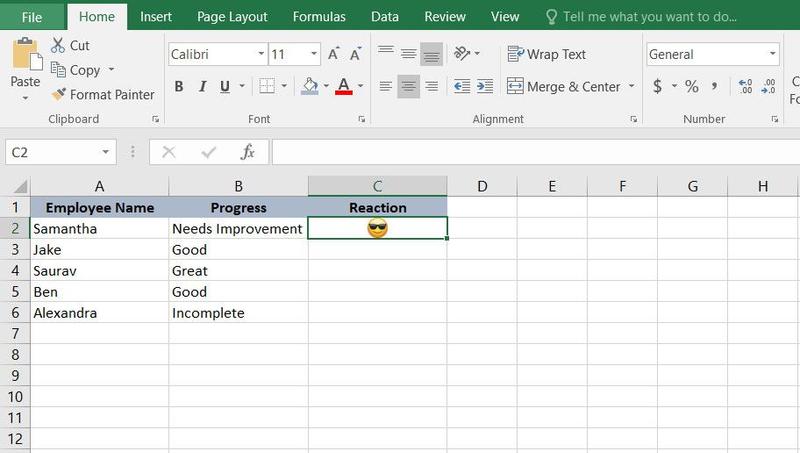Screen dimensions: 800x453
Task: Click the formula bar input
Action: (x=536, y=152)
